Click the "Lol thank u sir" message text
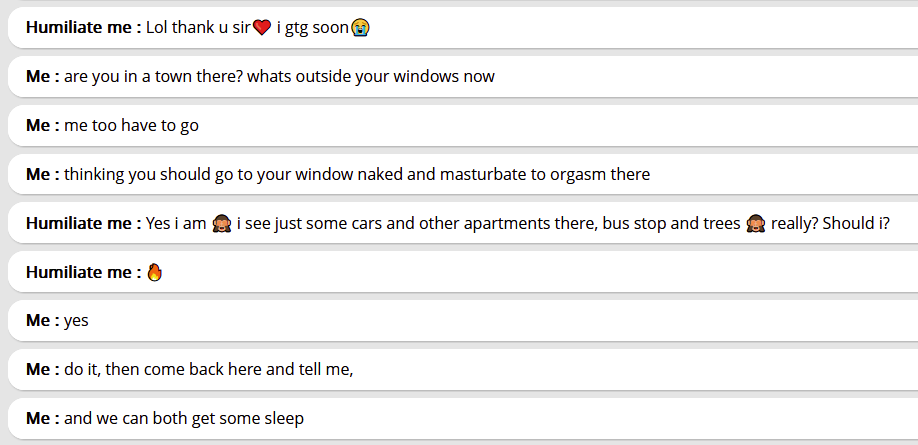 (x=198, y=28)
